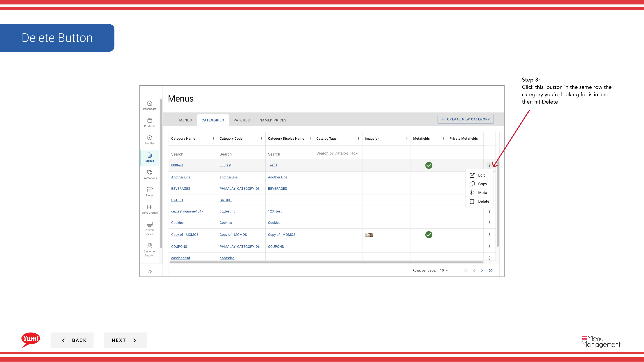Viewport: 644px width, 362px height.
Task: Open the Search by Catalog Tag dropdown
Action: click(x=338, y=153)
